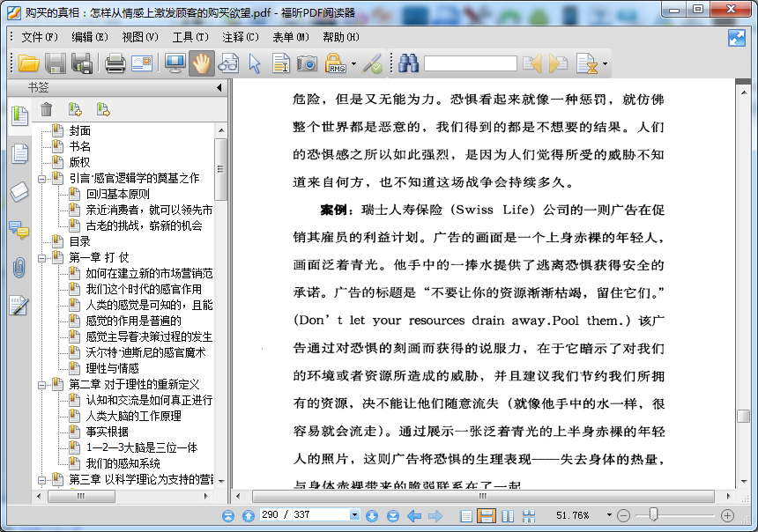Open the 文件 menu
The image size is (758, 532).
coord(39,37)
